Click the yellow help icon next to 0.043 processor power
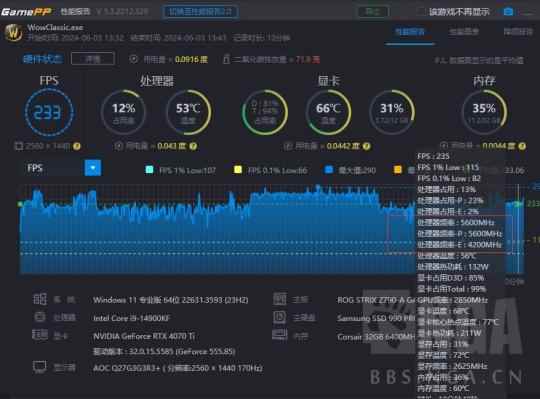This screenshot has height=399, width=540. 193,146
